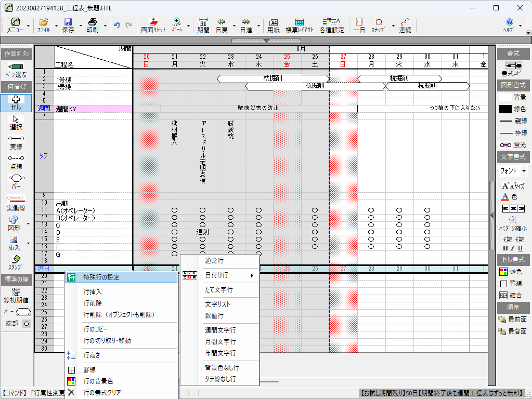This screenshot has width=532, height=399.
Task: Toggle ハミダシ縮小 overflow shrink
Action: tap(513, 224)
